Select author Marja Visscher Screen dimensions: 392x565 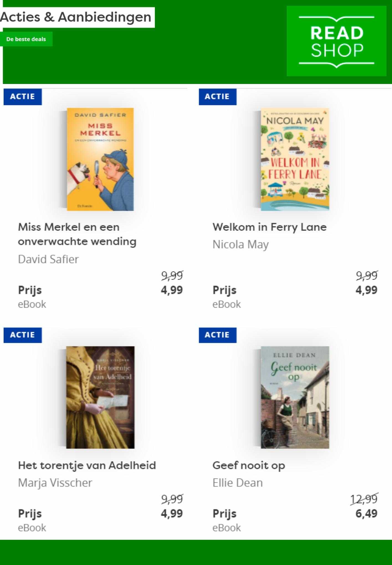tap(55, 483)
